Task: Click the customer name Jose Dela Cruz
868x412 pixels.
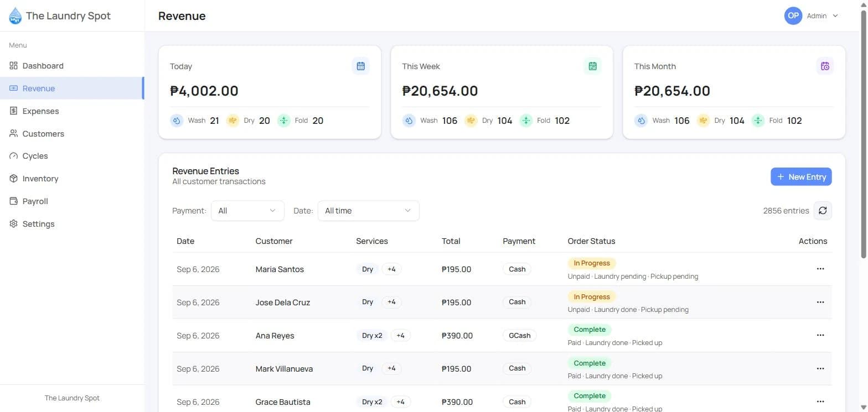Action: tap(283, 303)
